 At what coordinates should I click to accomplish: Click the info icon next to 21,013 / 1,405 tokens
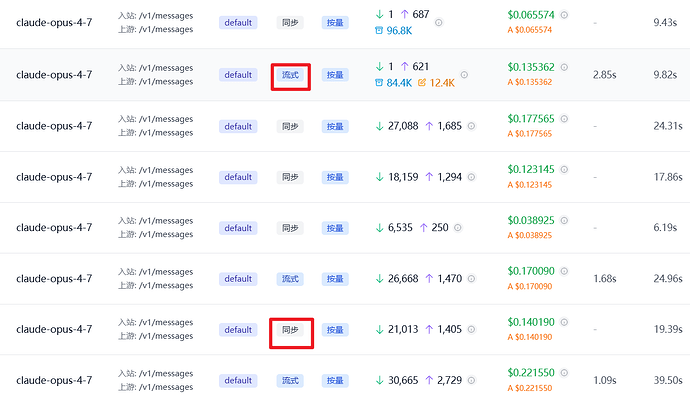(471, 330)
